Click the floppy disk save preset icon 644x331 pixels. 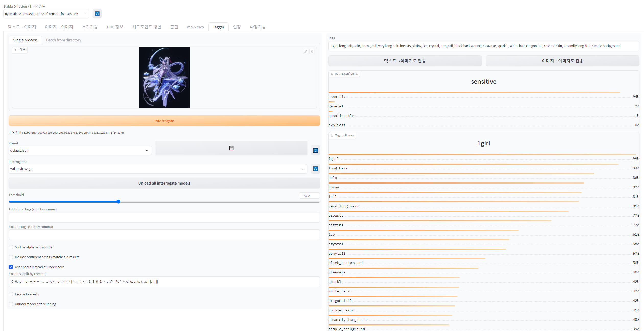point(231,148)
